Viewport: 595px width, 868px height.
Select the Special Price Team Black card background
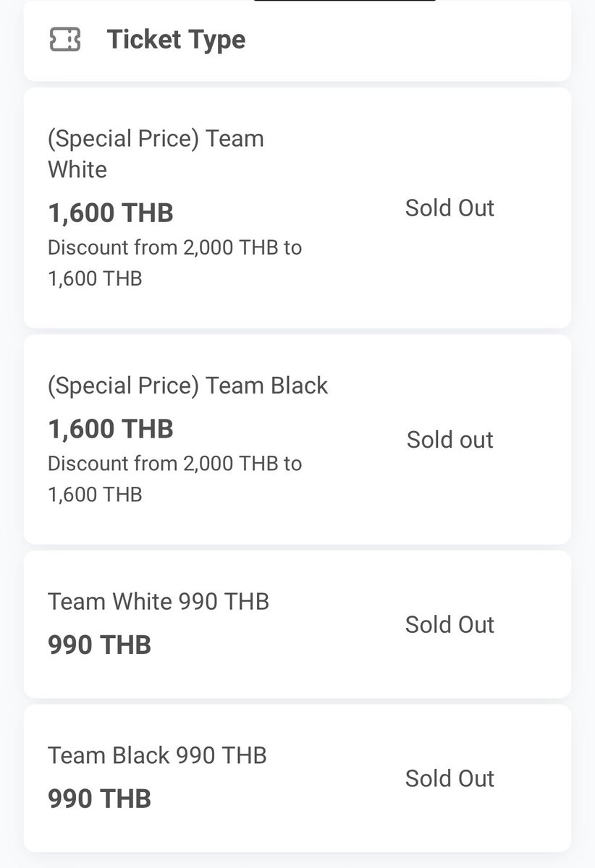point(297,440)
